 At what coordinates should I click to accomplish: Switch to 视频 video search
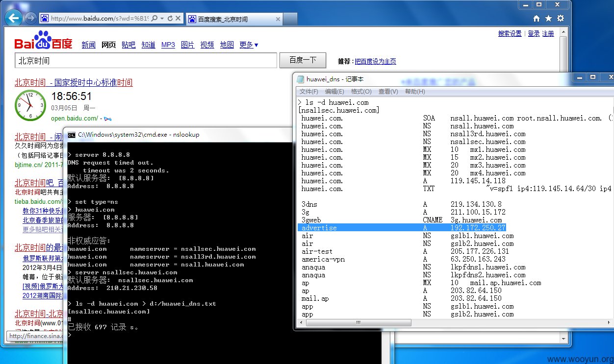(x=207, y=45)
